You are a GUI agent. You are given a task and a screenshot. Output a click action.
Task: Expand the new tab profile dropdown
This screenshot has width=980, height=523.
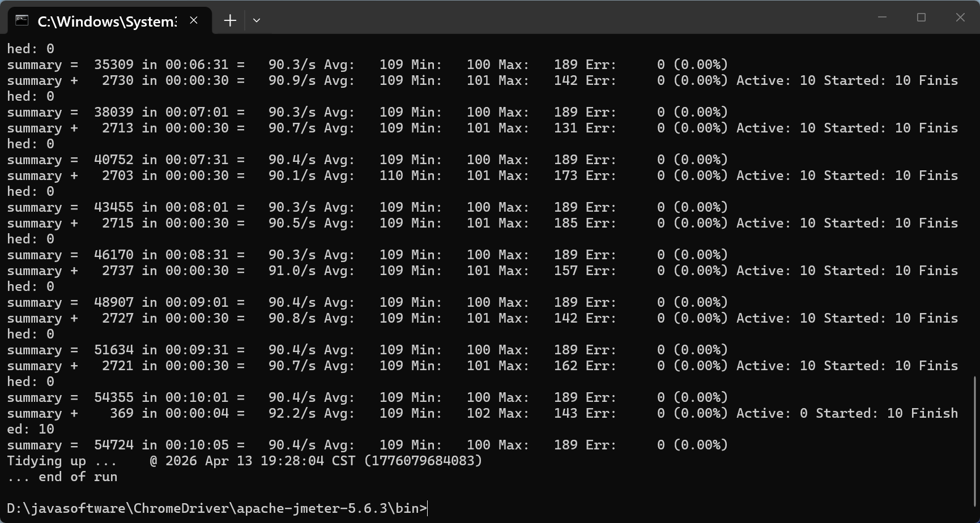[257, 20]
